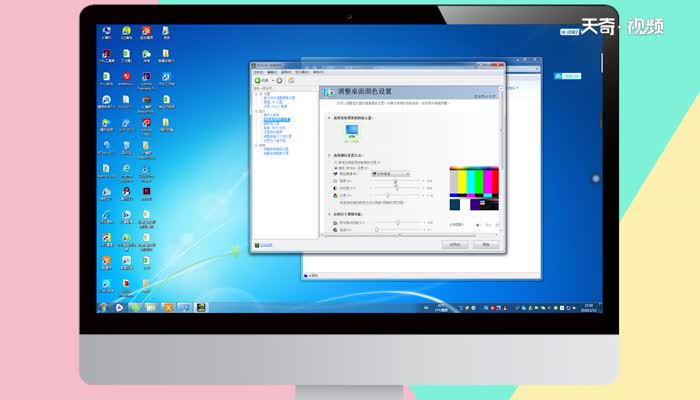Collapse the 3D Settings tree node
Screen dimensions: 700x400
click(258, 92)
